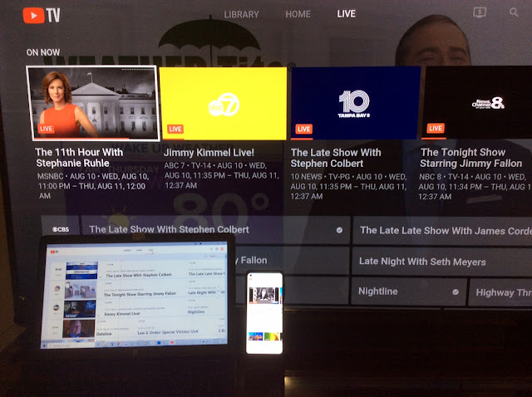Click the LIVE badge on the MSNBC thumbnail
The width and height of the screenshot is (532, 397).
[46, 129]
